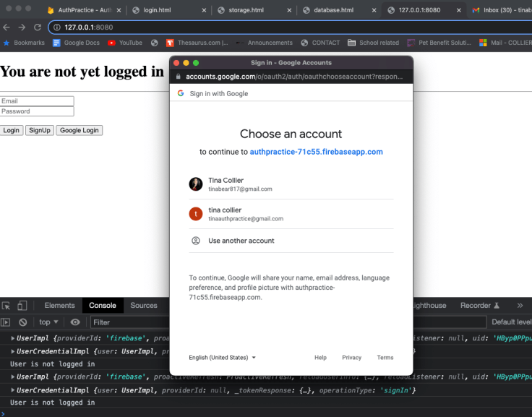This screenshot has width=532, height=417.
Task: Select last 'User is not logged in' log
Action: pos(53,403)
